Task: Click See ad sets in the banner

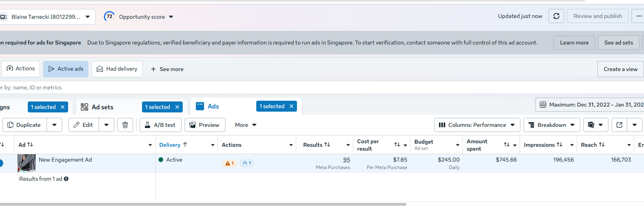Action: click(x=619, y=43)
